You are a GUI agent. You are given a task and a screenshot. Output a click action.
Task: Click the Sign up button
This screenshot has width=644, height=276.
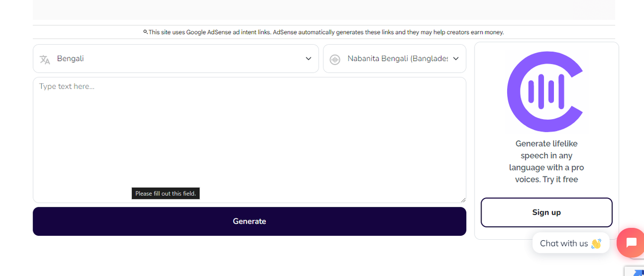[x=546, y=212]
